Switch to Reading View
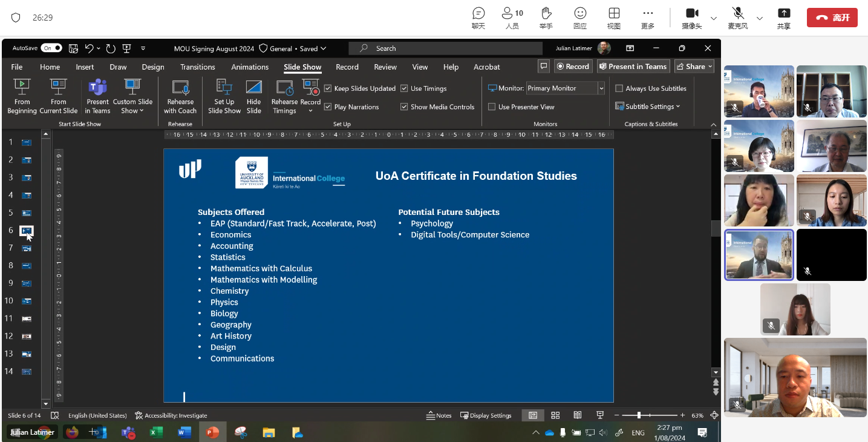The image size is (868, 442). [578, 415]
